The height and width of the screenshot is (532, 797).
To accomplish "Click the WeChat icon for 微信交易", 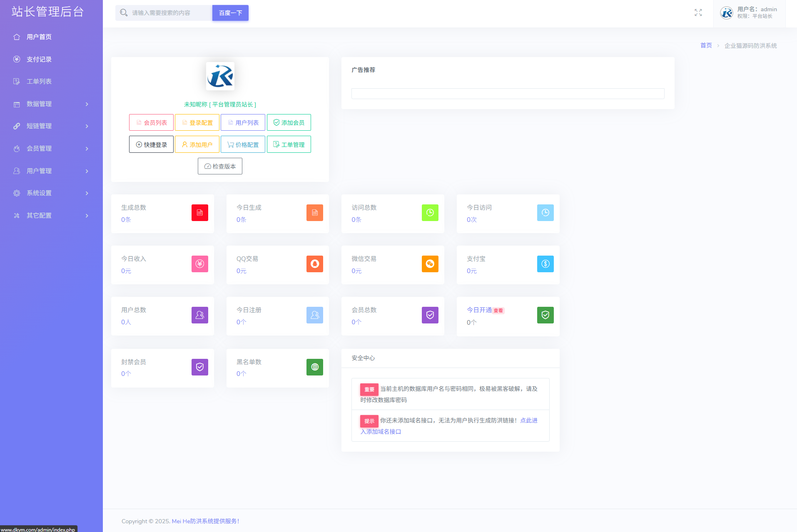I will [430, 264].
